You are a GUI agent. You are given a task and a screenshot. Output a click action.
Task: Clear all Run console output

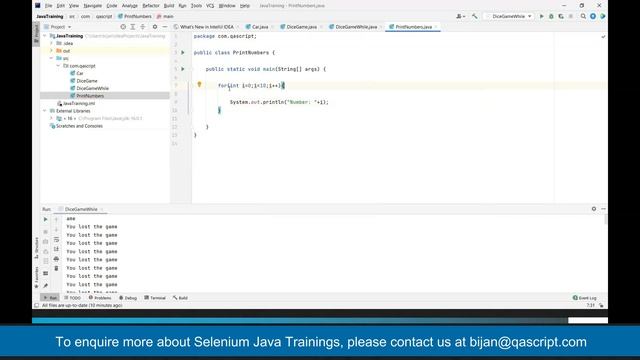click(56, 268)
